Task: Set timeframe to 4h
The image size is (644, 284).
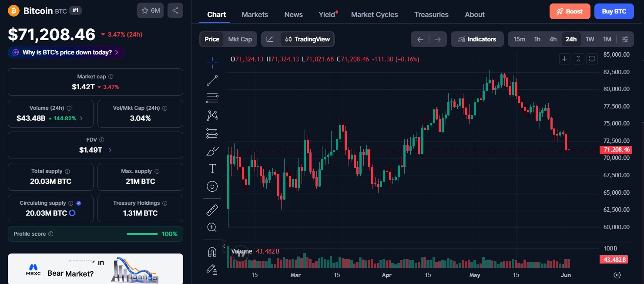Action: pyautogui.click(x=553, y=39)
